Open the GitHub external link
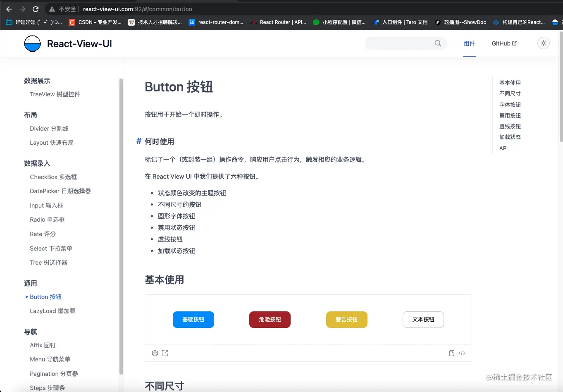This screenshot has height=392, width=563. click(504, 43)
